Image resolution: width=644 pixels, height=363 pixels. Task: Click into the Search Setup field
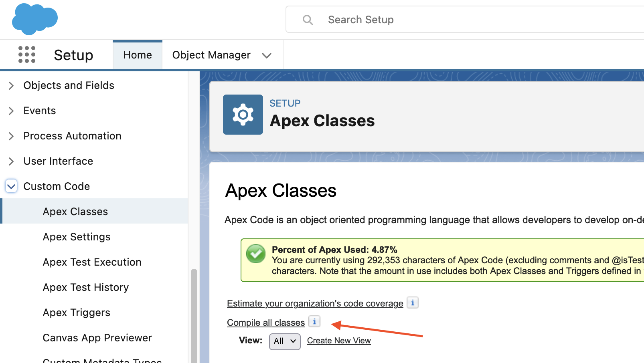(465, 20)
